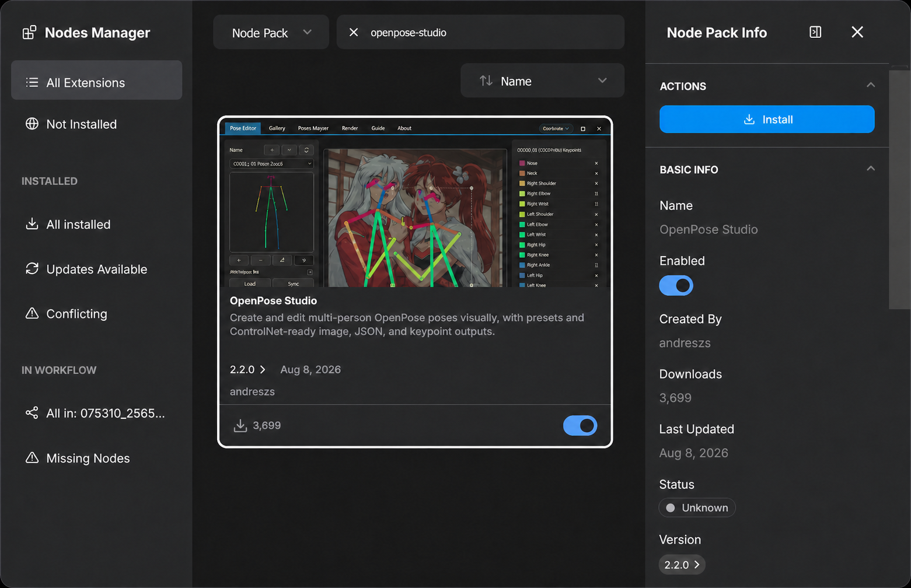This screenshot has height=588, width=911.
Task: Click OpenPose Studio under the Name field
Action: click(x=708, y=230)
